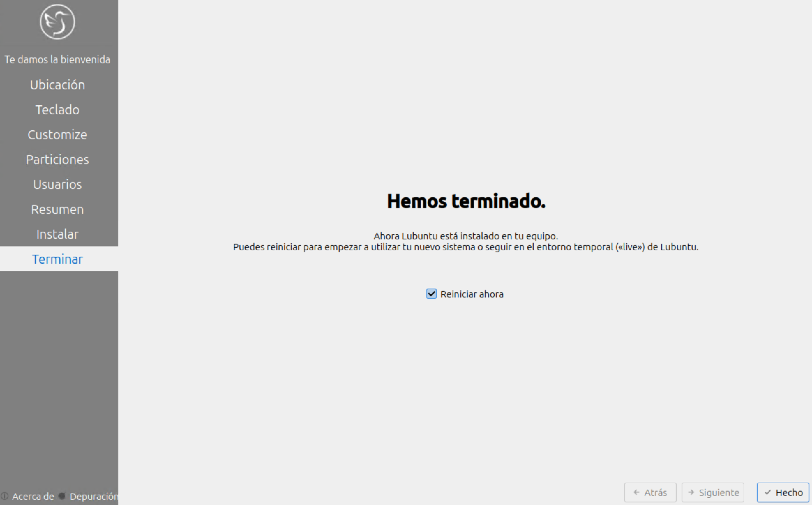The width and height of the screenshot is (812, 505).
Task: Open the Acerca de dialog
Action: tap(27, 497)
